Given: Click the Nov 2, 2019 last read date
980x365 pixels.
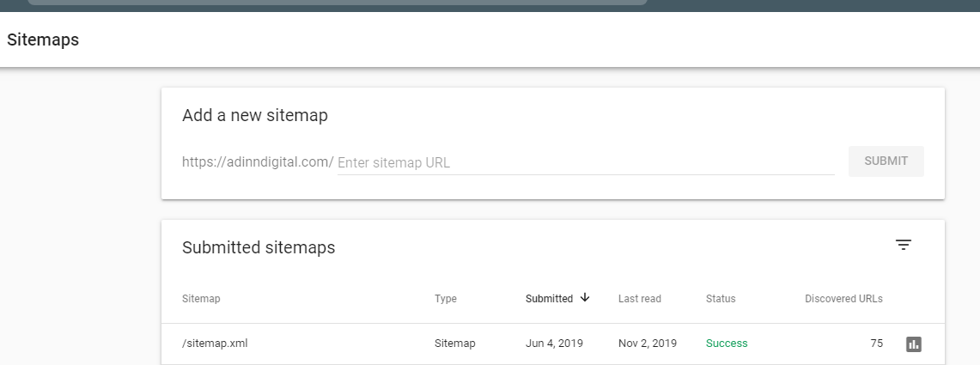Looking at the screenshot, I should (647, 344).
